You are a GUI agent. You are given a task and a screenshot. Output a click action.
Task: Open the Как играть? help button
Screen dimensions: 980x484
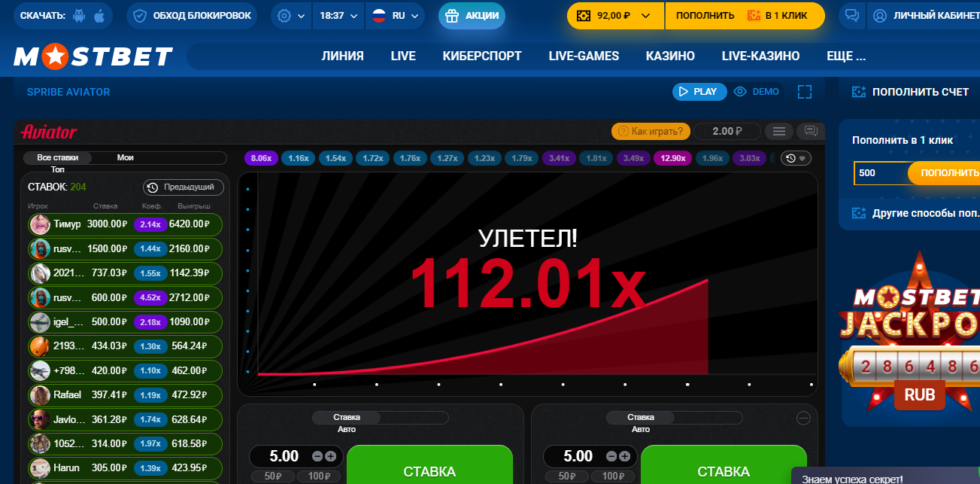651,131
